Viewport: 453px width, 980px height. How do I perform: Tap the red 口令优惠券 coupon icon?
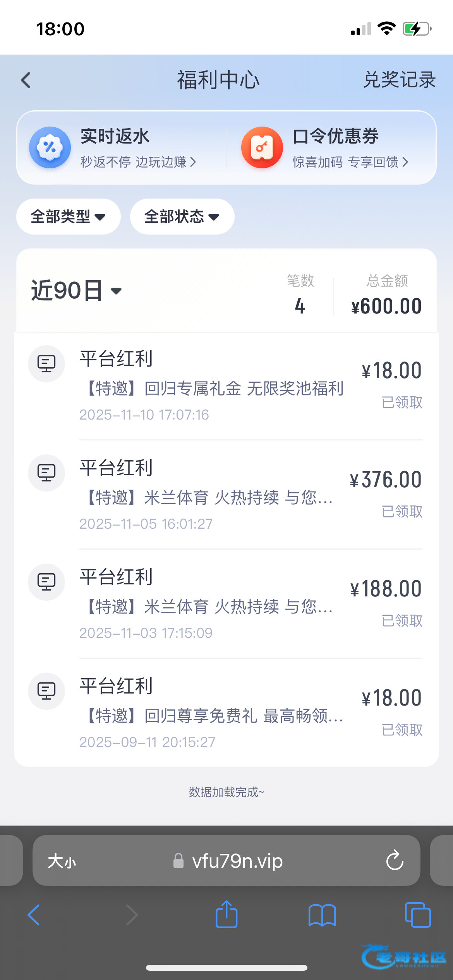tap(262, 147)
